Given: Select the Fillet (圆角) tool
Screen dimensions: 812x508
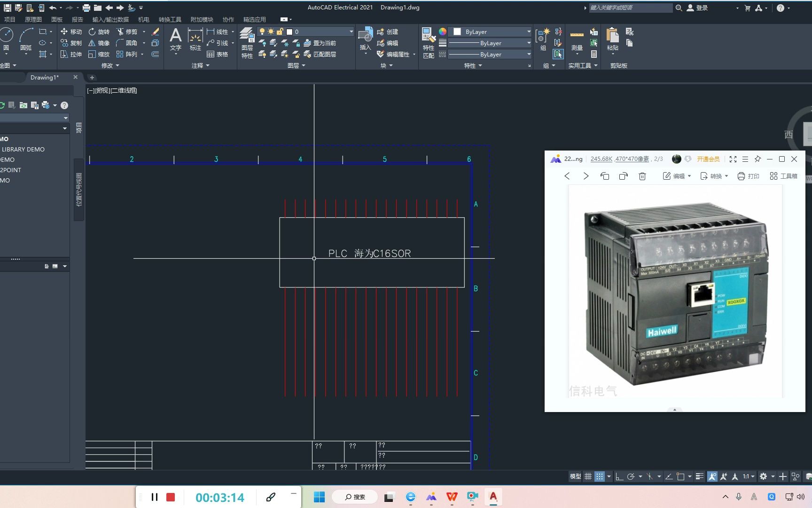Looking at the screenshot, I should click(127, 43).
